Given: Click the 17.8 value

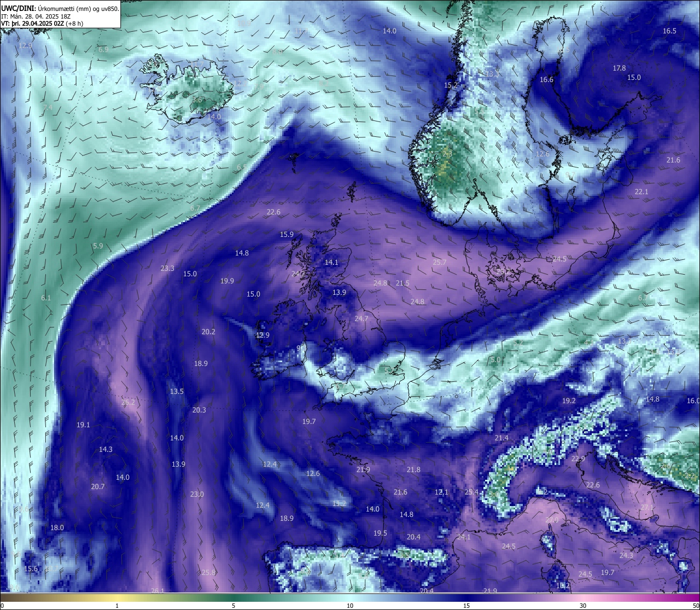Looking at the screenshot, I should [x=619, y=68].
